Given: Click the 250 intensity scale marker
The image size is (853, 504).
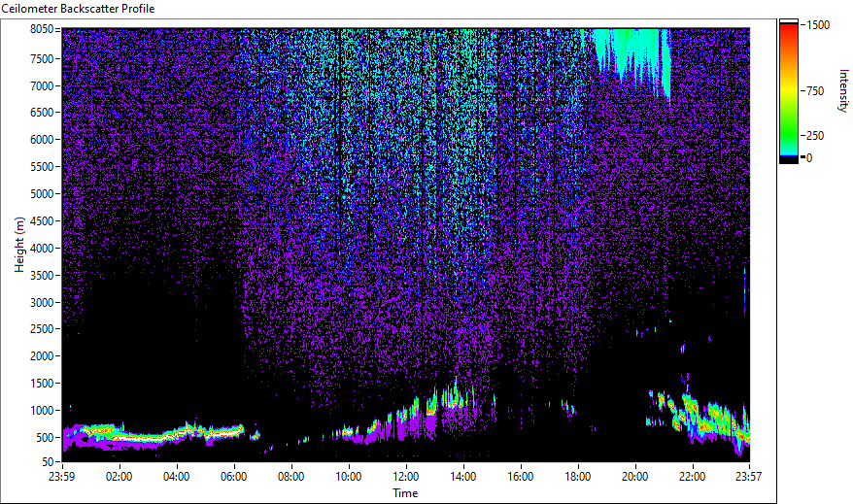Looking at the screenshot, I should (x=815, y=136).
